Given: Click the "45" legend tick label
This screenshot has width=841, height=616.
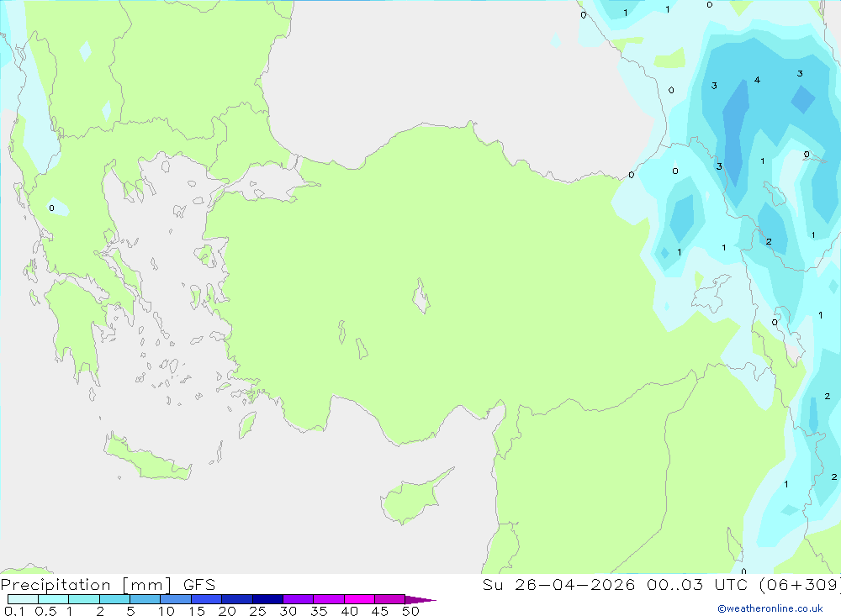Looking at the screenshot, I should point(380,611).
